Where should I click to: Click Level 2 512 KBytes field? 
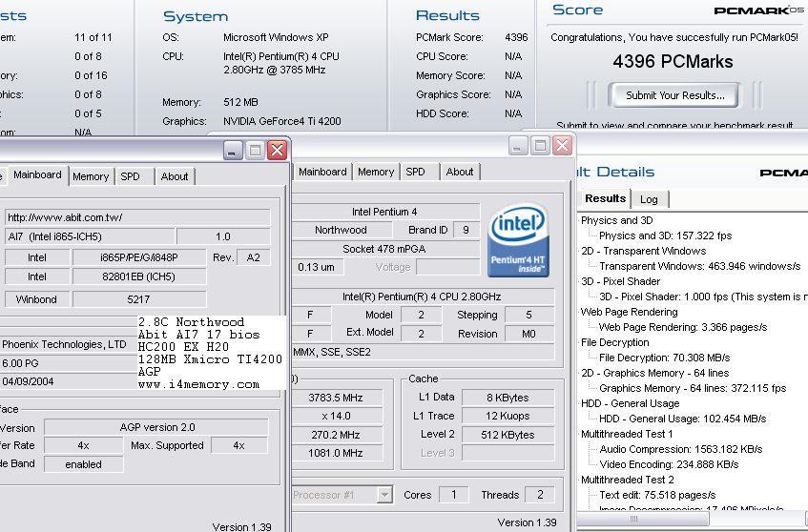[x=508, y=435]
